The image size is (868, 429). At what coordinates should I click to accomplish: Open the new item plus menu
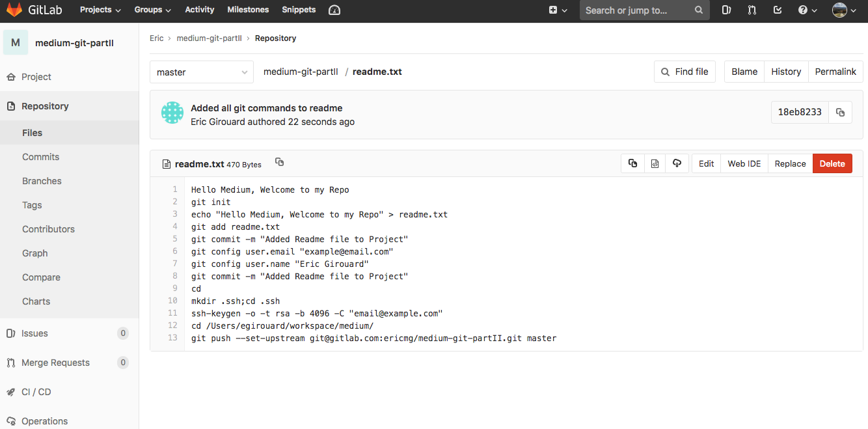(558, 10)
